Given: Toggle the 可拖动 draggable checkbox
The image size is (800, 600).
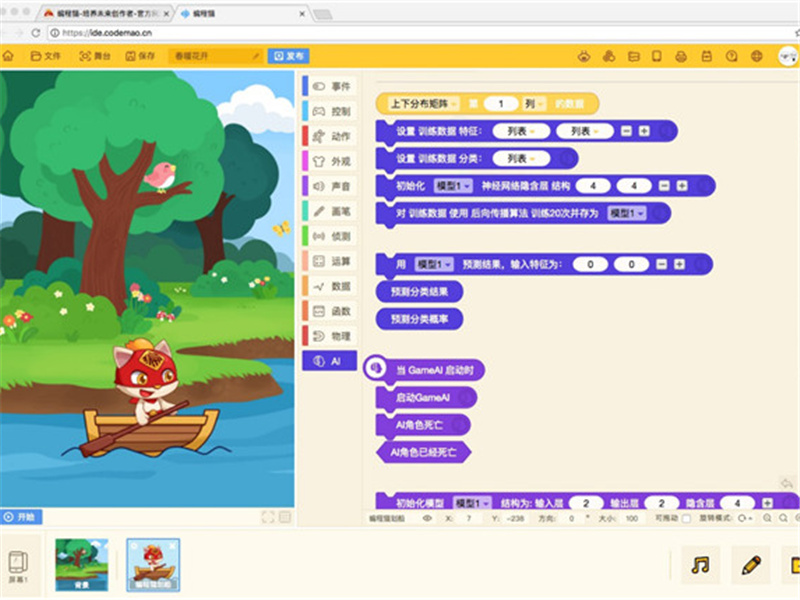Looking at the screenshot, I should tap(687, 519).
